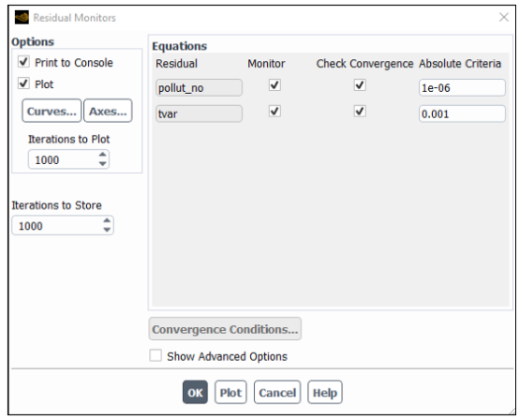Click the Fluent logo icon in title bar
Image resolution: width=519 pixels, height=420 pixels.
[x=22, y=17]
